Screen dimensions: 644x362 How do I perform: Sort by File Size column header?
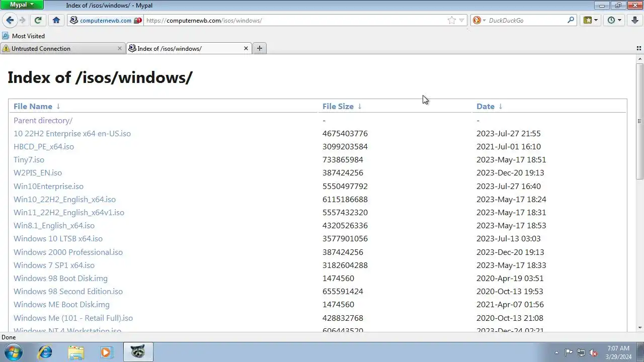point(338,106)
